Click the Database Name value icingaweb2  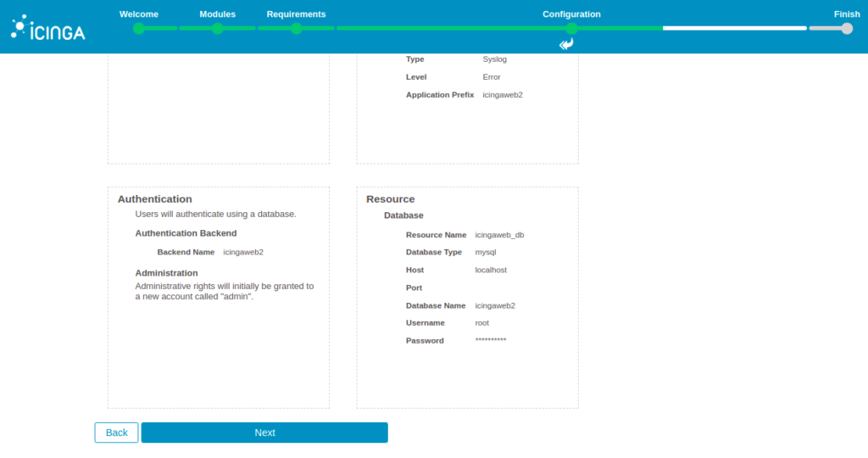pos(495,305)
